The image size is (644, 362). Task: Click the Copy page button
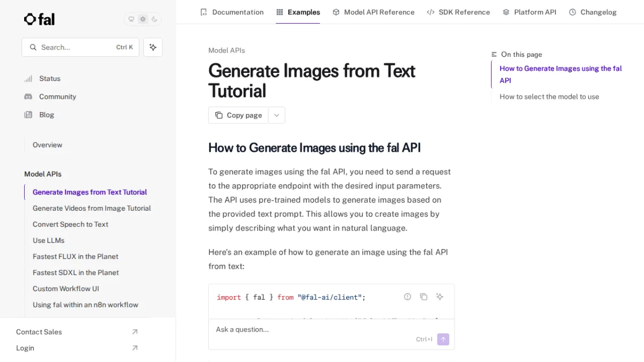tap(238, 115)
